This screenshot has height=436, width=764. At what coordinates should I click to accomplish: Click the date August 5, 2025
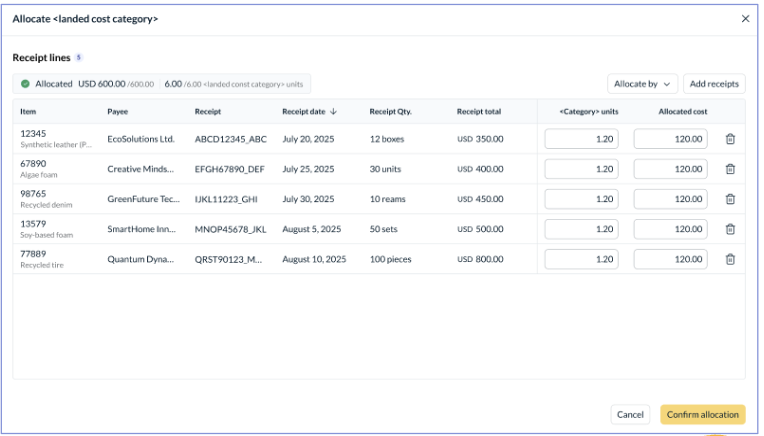point(311,229)
